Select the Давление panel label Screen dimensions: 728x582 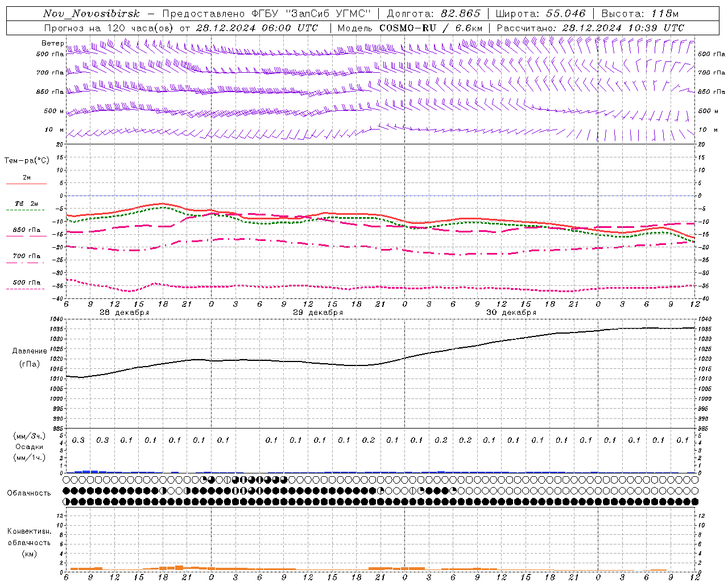coord(30,351)
